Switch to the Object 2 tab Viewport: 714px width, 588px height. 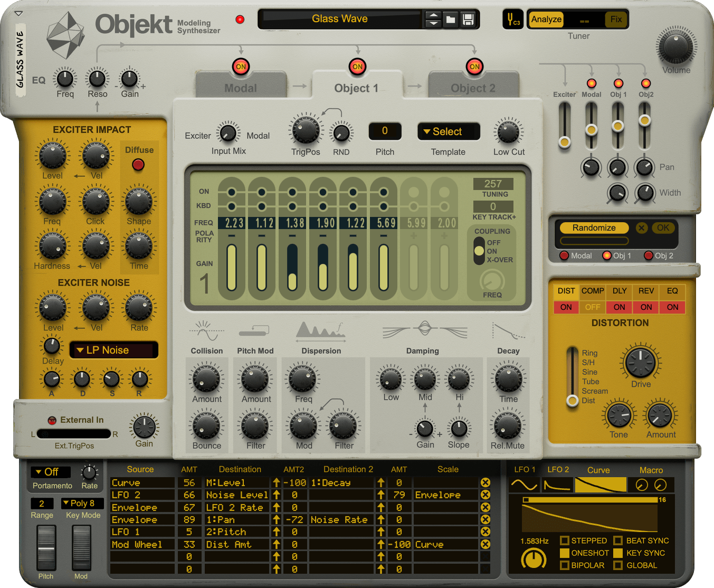point(473,88)
